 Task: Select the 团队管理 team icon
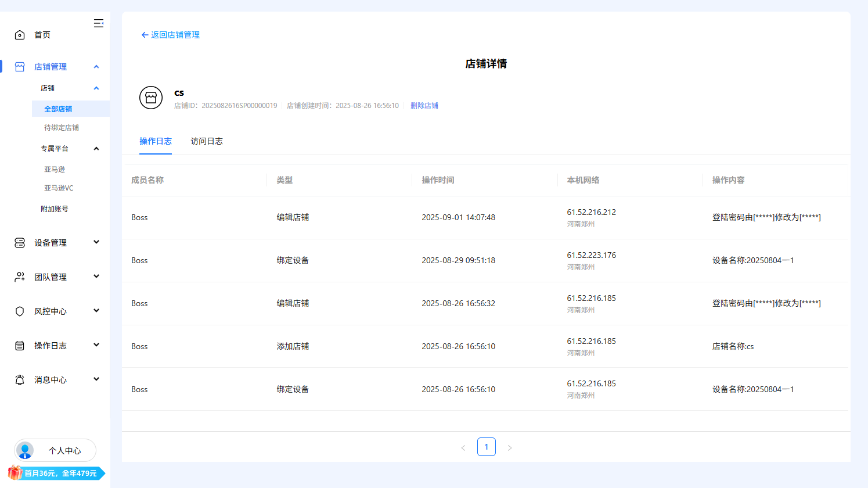[19, 277]
